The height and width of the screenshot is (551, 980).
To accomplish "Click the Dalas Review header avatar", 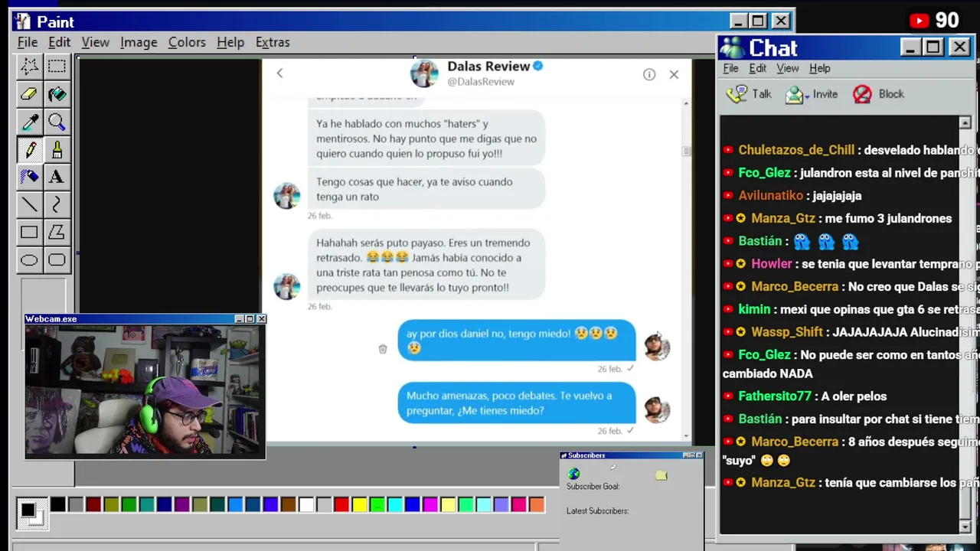I will pos(424,73).
